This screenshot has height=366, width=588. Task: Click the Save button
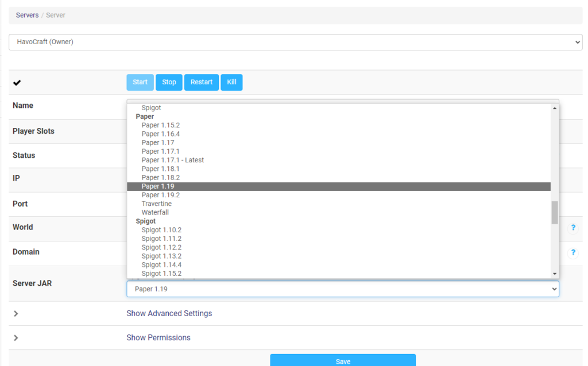tap(343, 361)
